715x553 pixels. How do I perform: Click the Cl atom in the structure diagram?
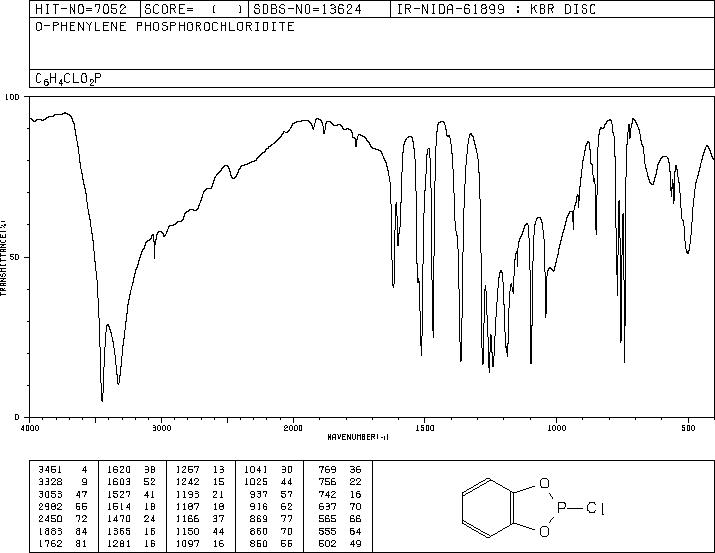pyautogui.click(x=596, y=507)
